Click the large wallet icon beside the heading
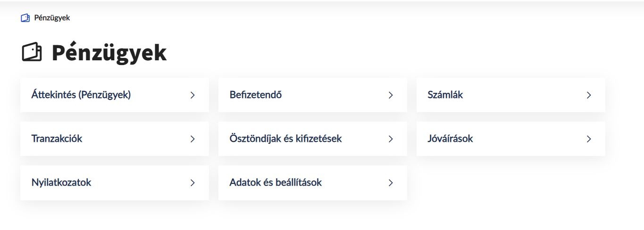The width and height of the screenshot is (644, 230). click(x=32, y=52)
